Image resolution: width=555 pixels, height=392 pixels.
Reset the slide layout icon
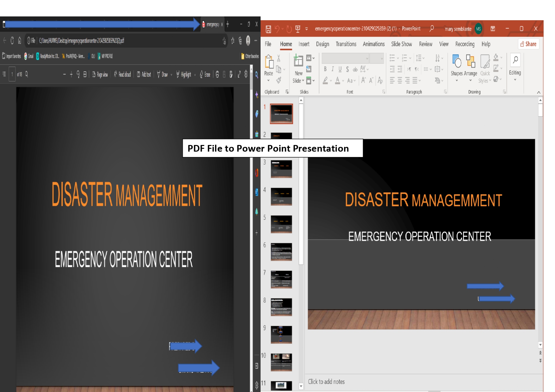309,69
